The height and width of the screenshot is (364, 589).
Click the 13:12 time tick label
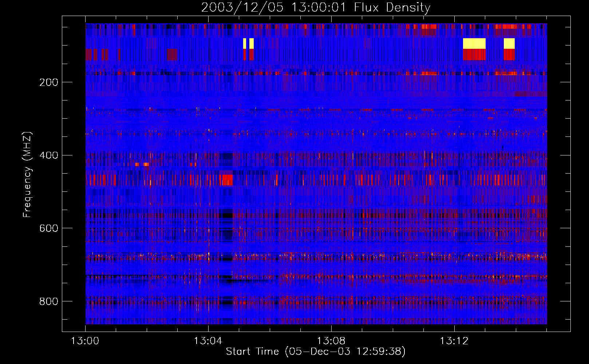click(454, 341)
